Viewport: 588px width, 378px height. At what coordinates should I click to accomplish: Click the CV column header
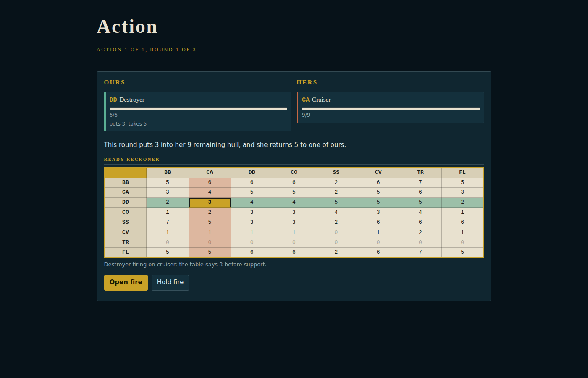[378, 173]
